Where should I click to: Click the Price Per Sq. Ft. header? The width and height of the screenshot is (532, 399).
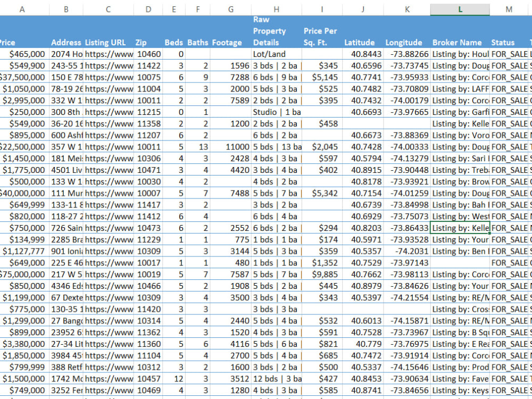[322, 32]
